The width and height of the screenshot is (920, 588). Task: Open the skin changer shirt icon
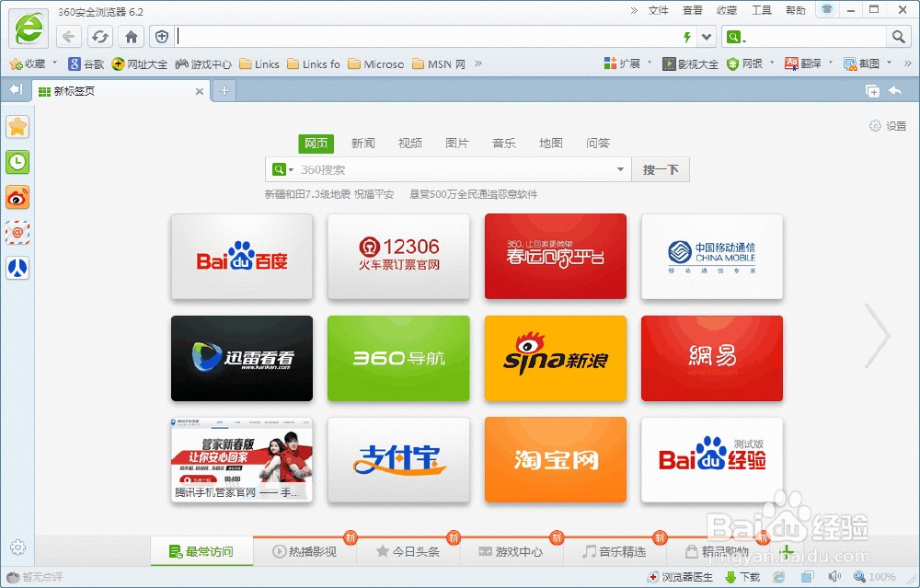[827, 9]
